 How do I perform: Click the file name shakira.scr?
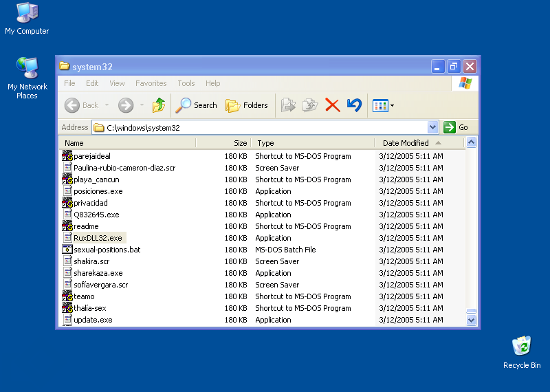coord(91,261)
